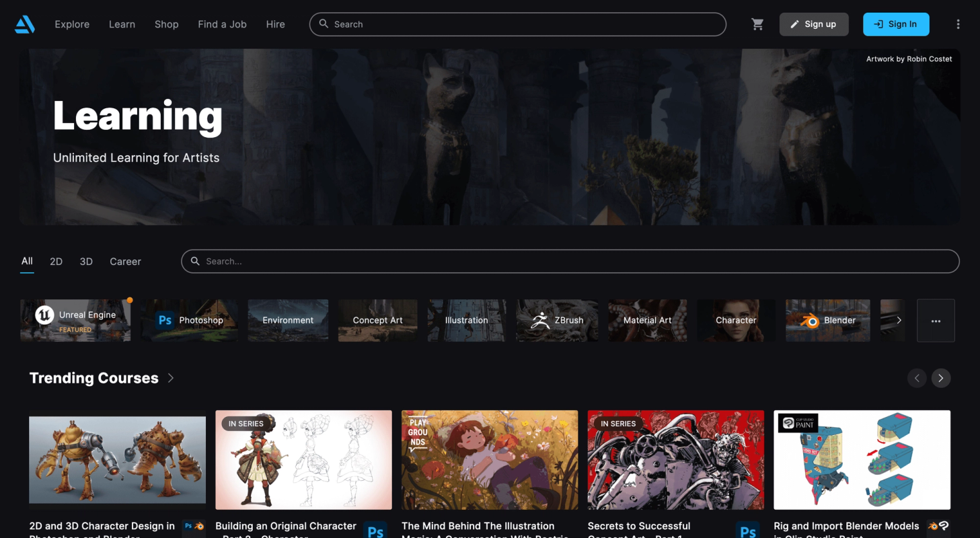Open the Explore menu

click(72, 24)
